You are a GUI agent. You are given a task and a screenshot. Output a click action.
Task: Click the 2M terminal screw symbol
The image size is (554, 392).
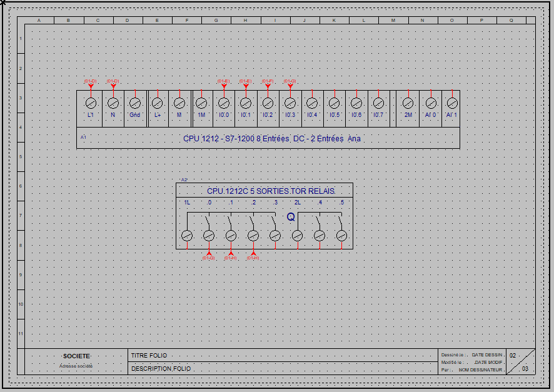[x=408, y=103]
